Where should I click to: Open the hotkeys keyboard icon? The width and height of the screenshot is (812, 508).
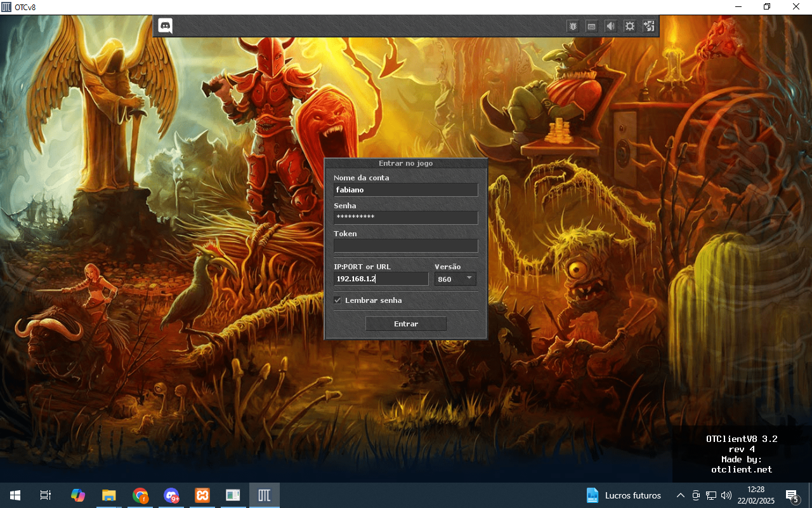tap(592, 26)
